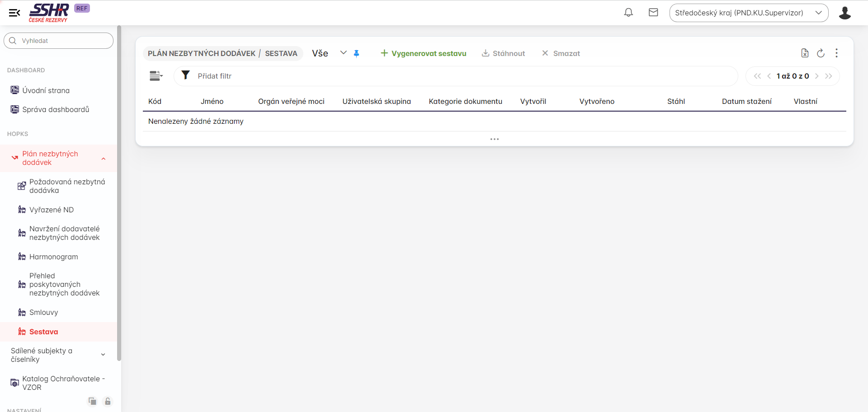Open the three-dot more options menu

pos(836,53)
